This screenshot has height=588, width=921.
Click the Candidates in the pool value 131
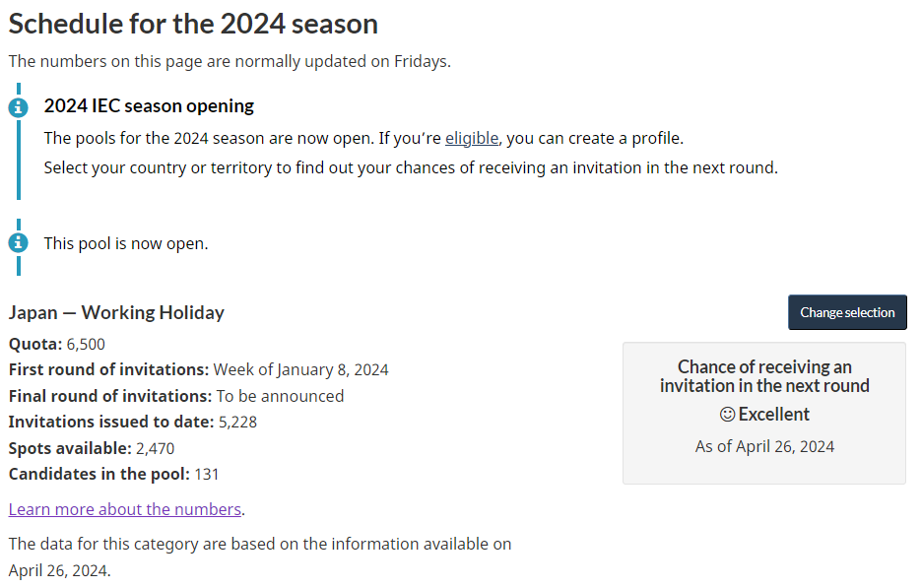tap(206, 474)
